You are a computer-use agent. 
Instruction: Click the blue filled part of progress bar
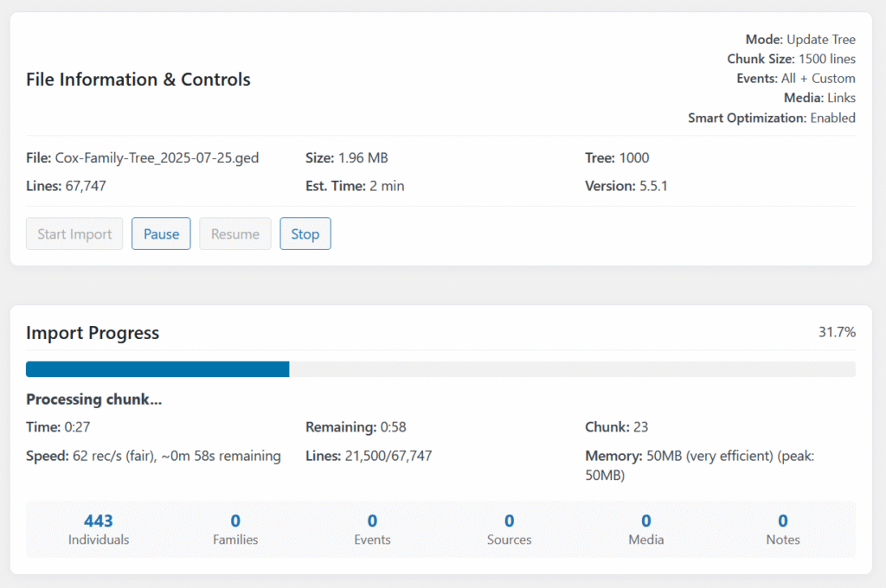pyautogui.click(x=157, y=369)
